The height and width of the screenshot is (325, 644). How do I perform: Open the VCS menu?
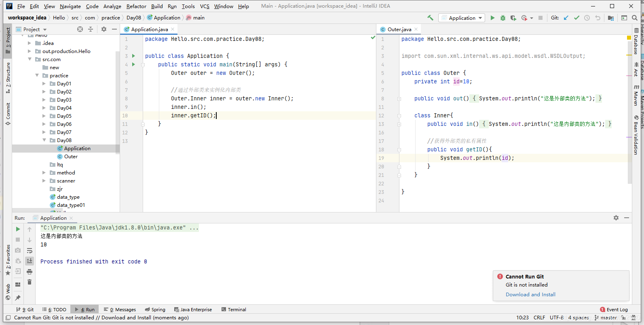click(205, 6)
